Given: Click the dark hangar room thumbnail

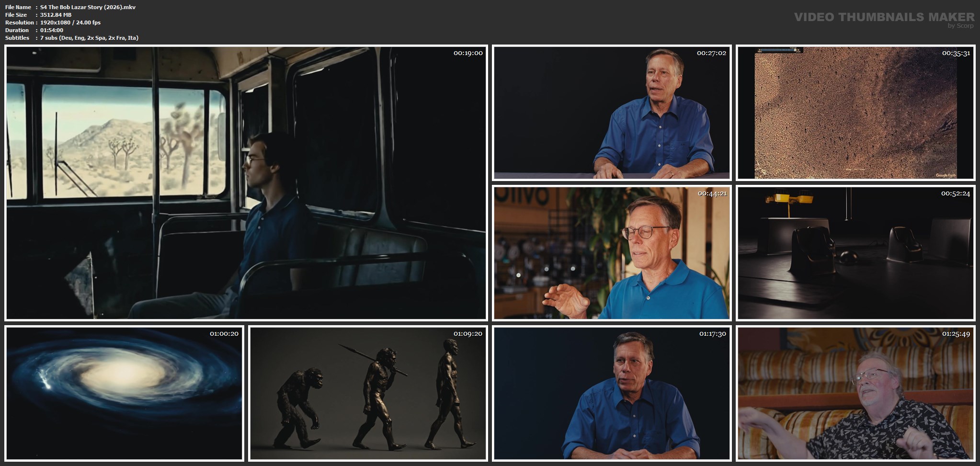Looking at the screenshot, I should (x=855, y=253).
